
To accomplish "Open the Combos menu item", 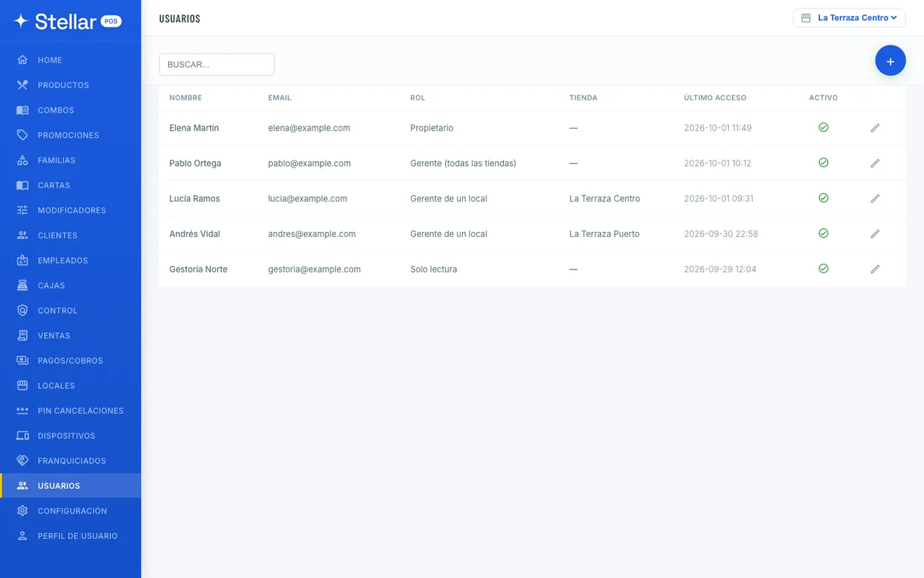I will 71,110.
